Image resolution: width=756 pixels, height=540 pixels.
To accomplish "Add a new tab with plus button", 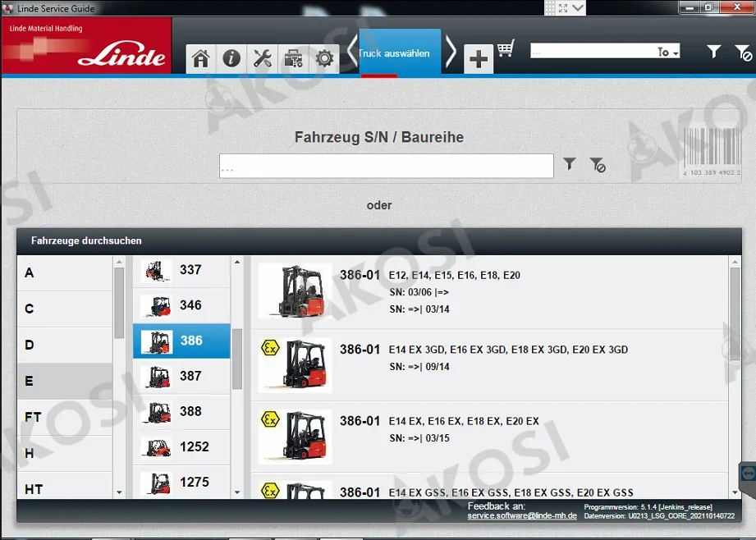I will click(479, 59).
